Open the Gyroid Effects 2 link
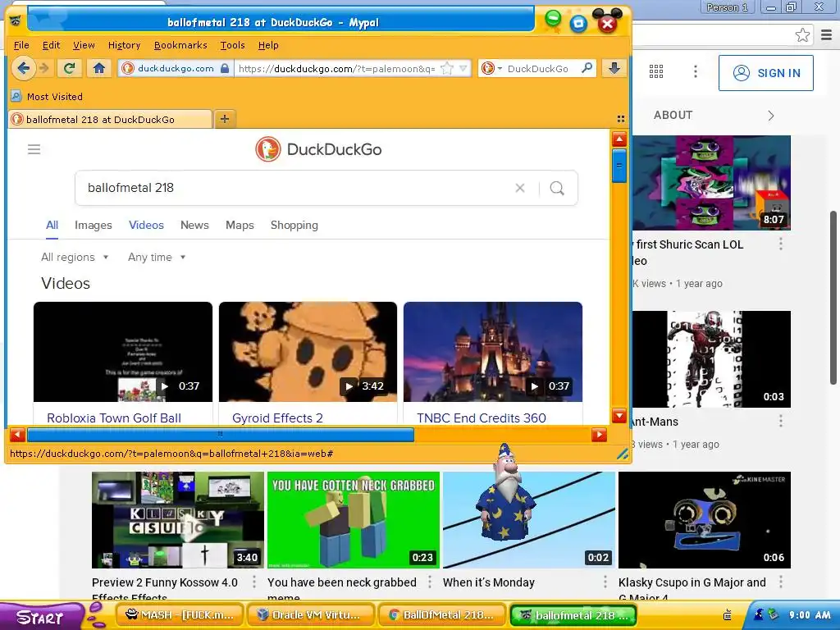Image resolution: width=840 pixels, height=630 pixels. point(277,418)
